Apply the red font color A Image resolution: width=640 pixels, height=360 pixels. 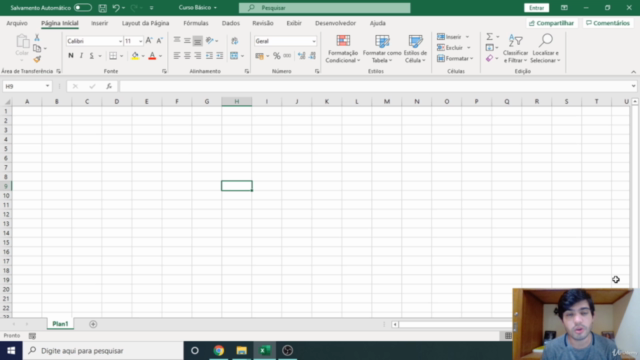(x=152, y=56)
